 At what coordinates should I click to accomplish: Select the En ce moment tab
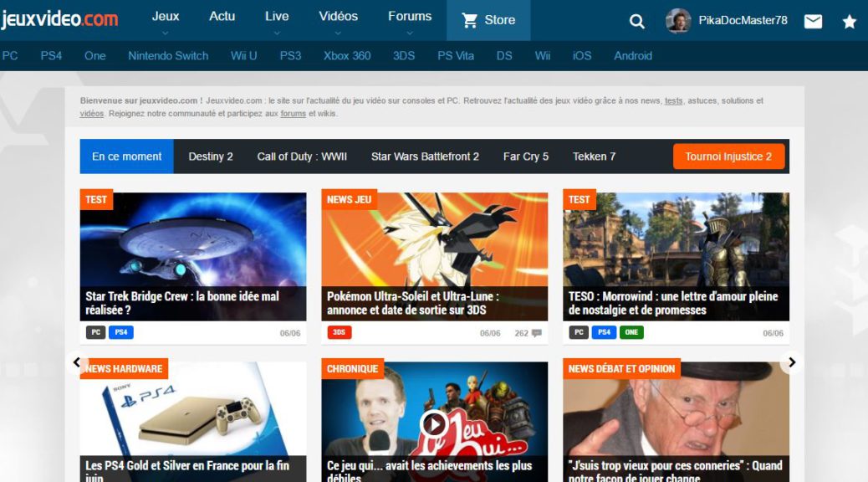click(127, 156)
